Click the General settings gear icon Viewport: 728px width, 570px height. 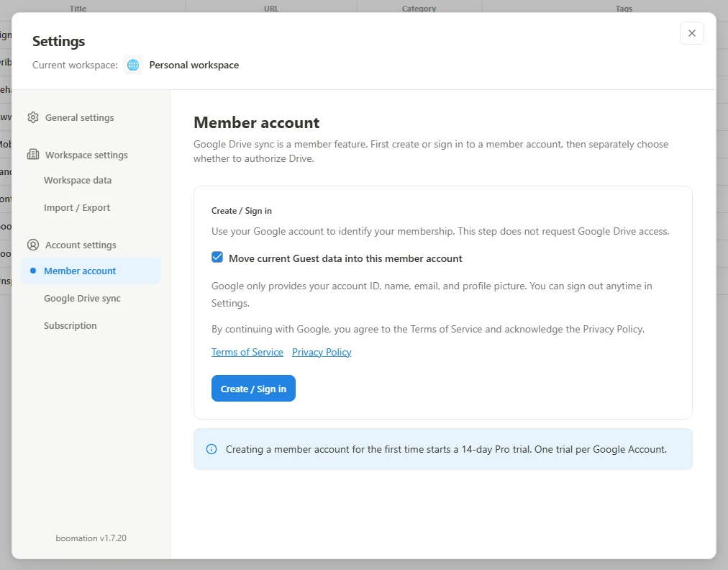[33, 117]
